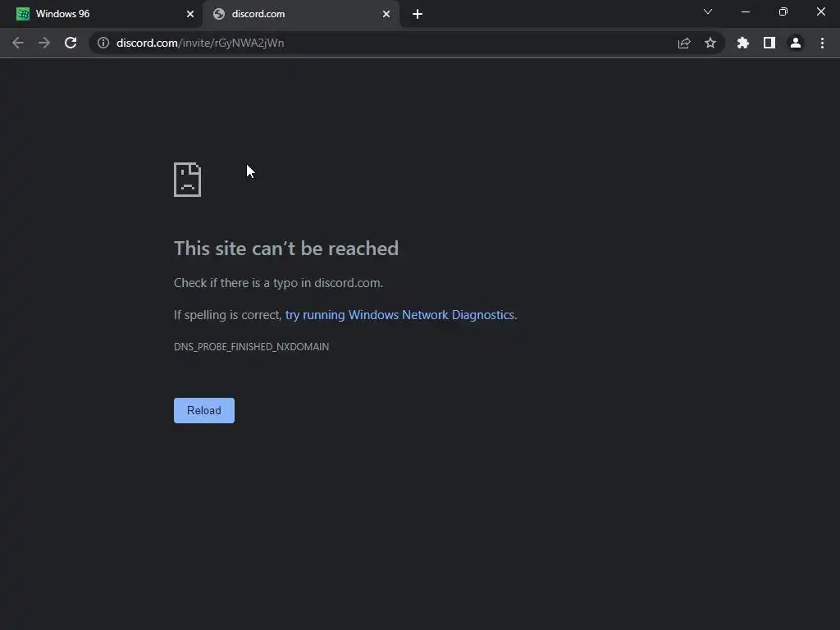The width and height of the screenshot is (840, 630).
Task: Reload page via toolbar refresh icon
Action: pyautogui.click(x=71, y=43)
